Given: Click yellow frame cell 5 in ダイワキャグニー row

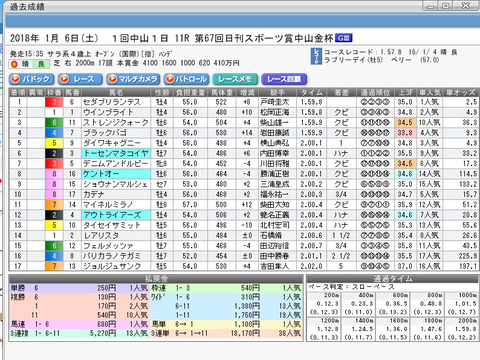Looking at the screenshot, I should pos(54,143).
